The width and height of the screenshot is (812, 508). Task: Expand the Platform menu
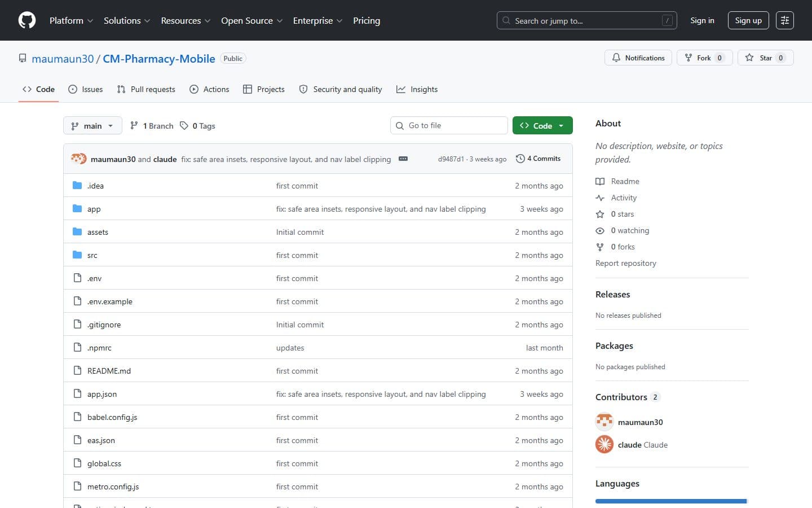[x=71, y=20]
